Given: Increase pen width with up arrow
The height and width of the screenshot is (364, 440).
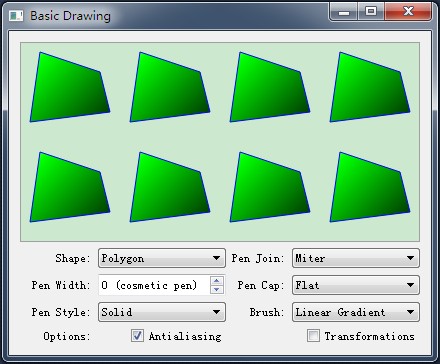Looking at the screenshot, I should pyautogui.click(x=217, y=281).
